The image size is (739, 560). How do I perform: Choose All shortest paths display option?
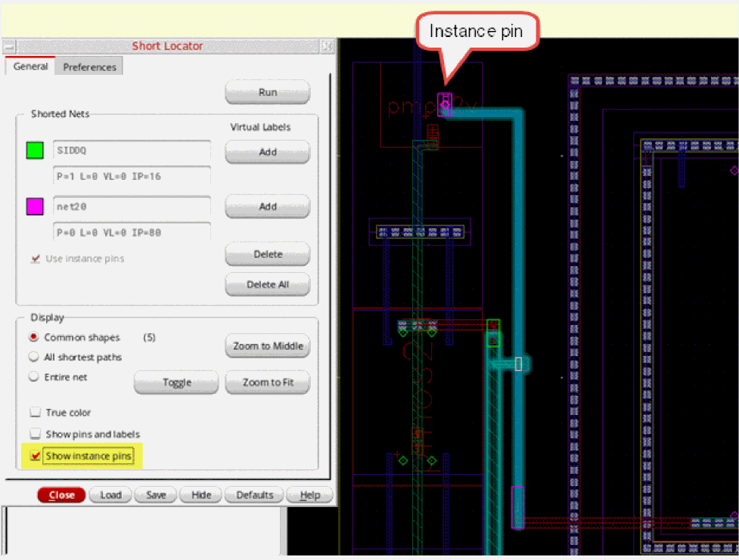point(34,357)
